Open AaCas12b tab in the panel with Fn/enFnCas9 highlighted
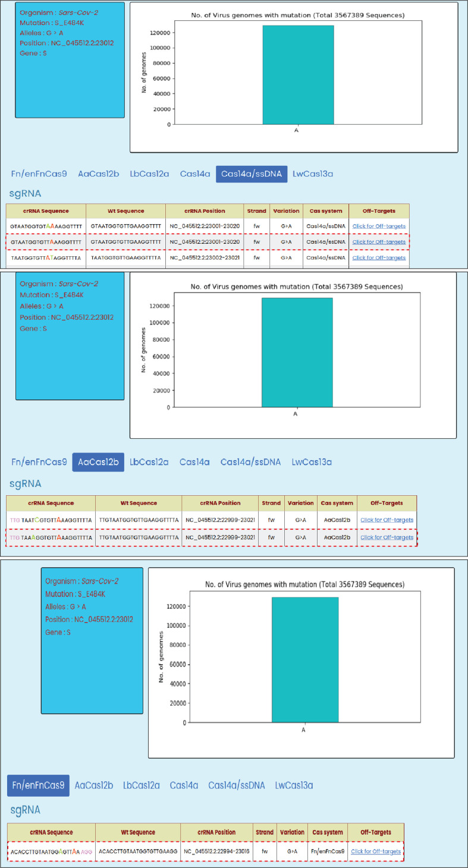 coord(94,785)
